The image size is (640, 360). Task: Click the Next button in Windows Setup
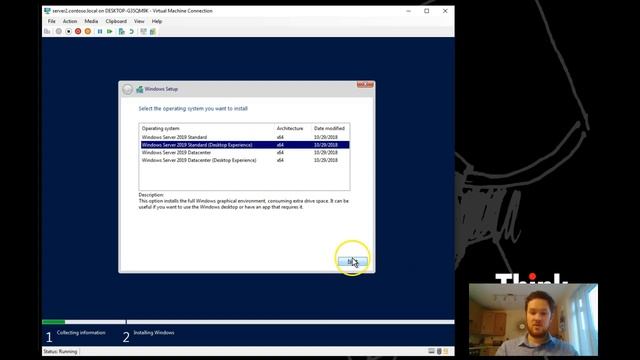353,262
